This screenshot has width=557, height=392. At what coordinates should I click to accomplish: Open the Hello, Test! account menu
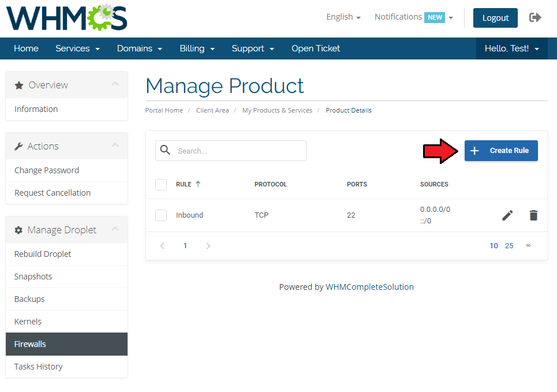click(511, 48)
